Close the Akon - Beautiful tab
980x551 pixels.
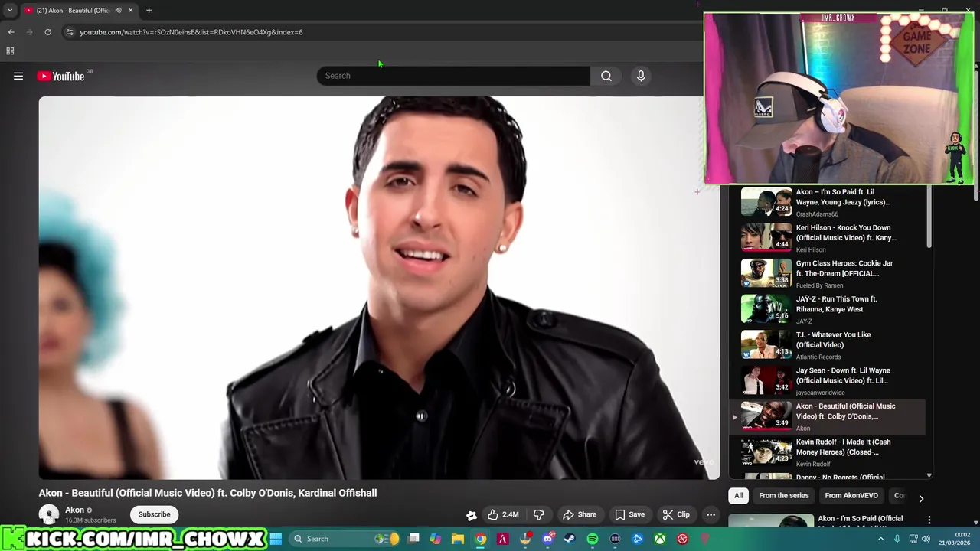130,11
